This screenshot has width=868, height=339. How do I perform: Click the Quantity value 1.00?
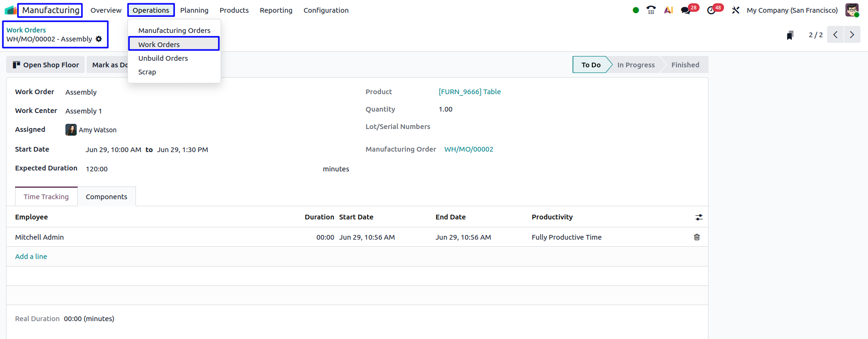click(446, 109)
